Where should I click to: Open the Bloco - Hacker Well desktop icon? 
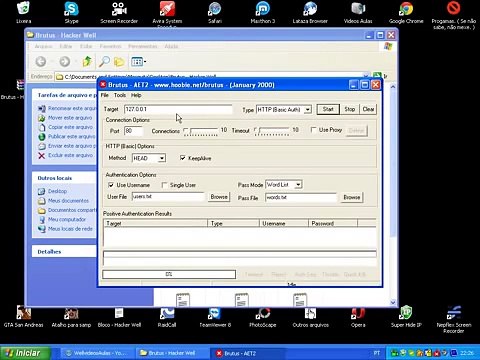(119, 317)
